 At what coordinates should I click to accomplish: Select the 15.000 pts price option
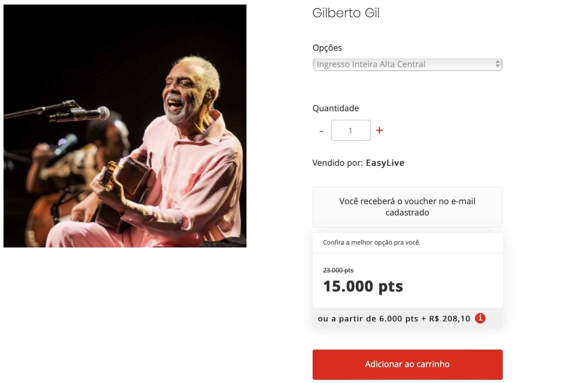[x=363, y=286]
